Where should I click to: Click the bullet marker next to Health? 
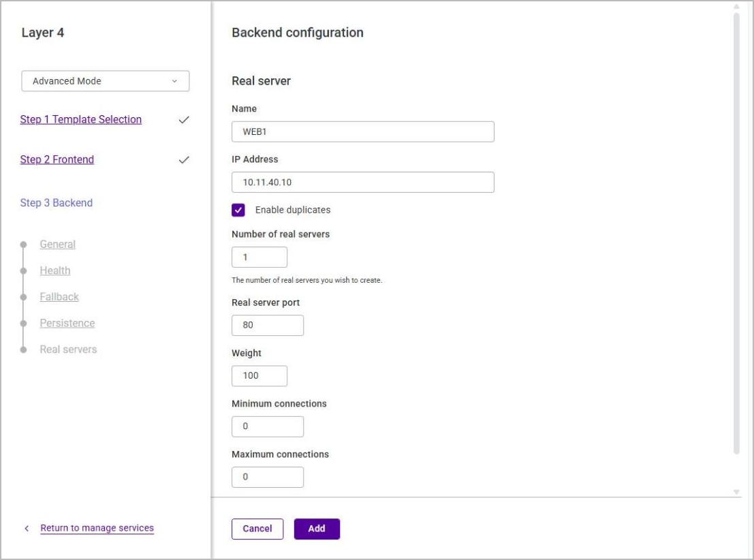click(x=23, y=271)
